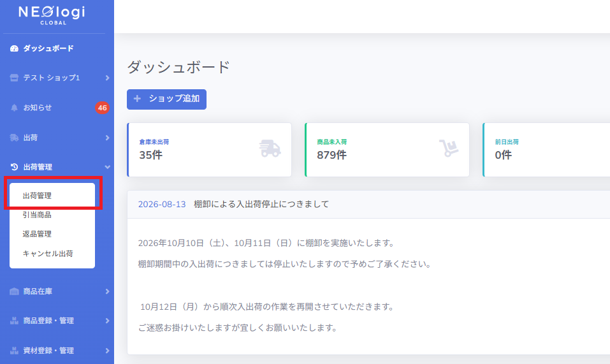Viewport: 610px width, 364px height.
Task: Expand the 資材登録・管理 chevron
Action: click(x=107, y=351)
